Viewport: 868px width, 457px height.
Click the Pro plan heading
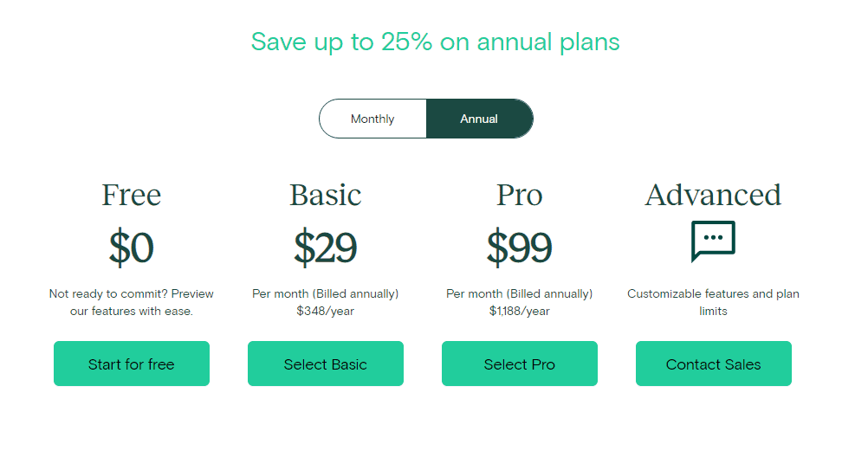(x=520, y=196)
